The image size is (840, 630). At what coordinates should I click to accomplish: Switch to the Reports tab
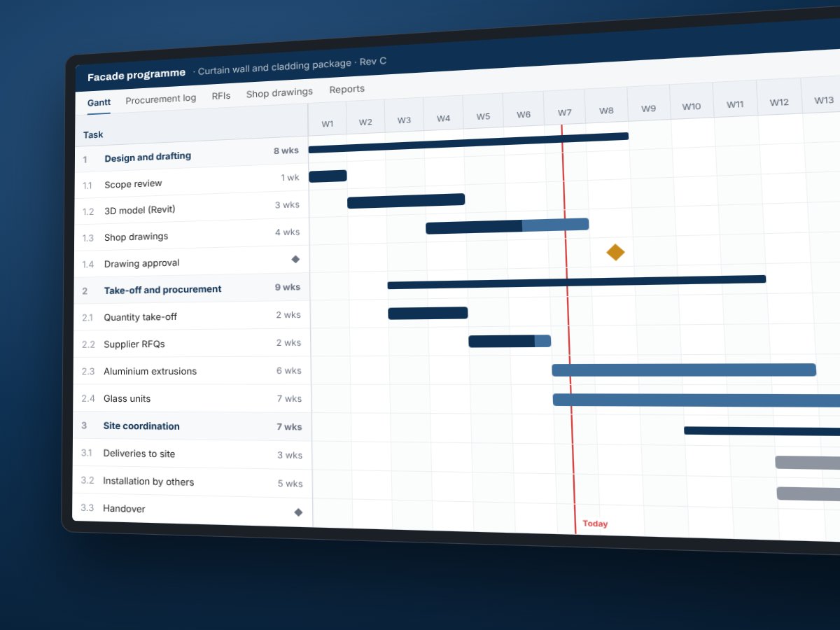(x=347, y=89)
